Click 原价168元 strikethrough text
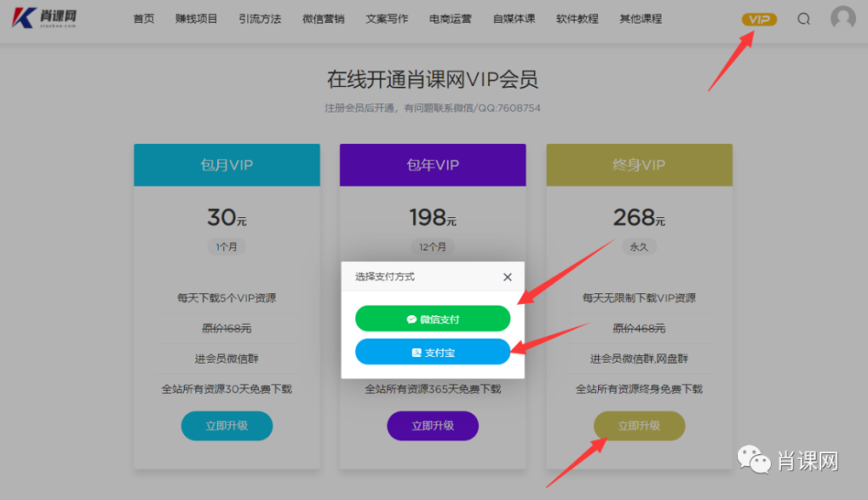 (x=227, y=328)
